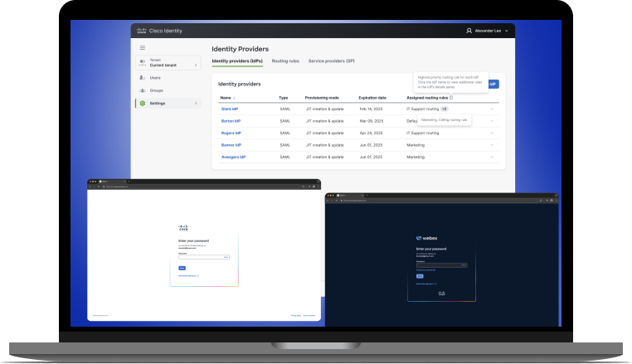Click IT Support routing in Rogers row
Image resolution: width=632 pixels, height=364 pixels.
click(422, 133)
